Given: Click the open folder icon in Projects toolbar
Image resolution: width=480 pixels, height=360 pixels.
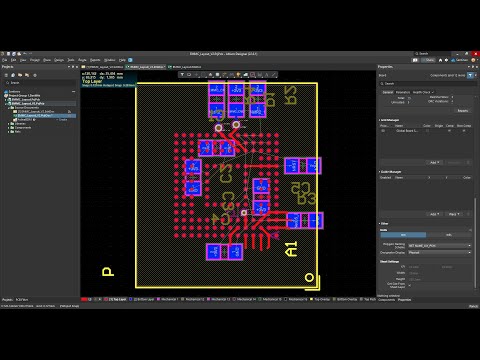Looking at the screenshot, I should pyautogui.click(x=20, y=75).
